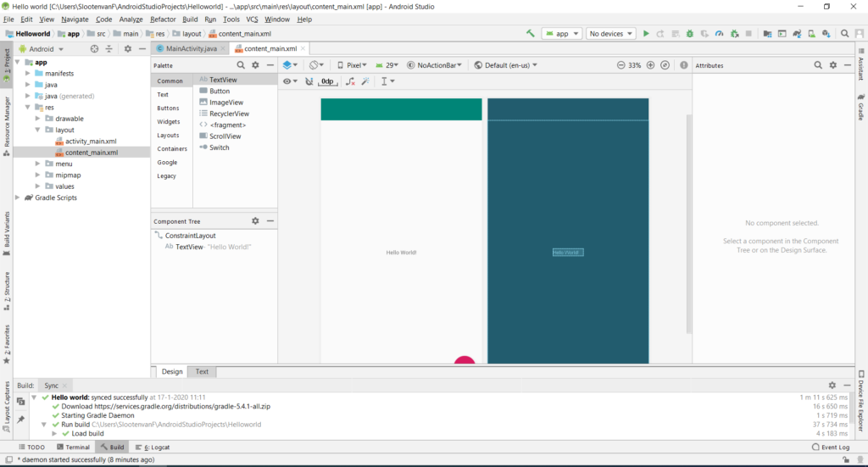The height and width of the screenshot is (467, 868).
Task: Zoom out the design surface
Action: (x=621, y=65)
